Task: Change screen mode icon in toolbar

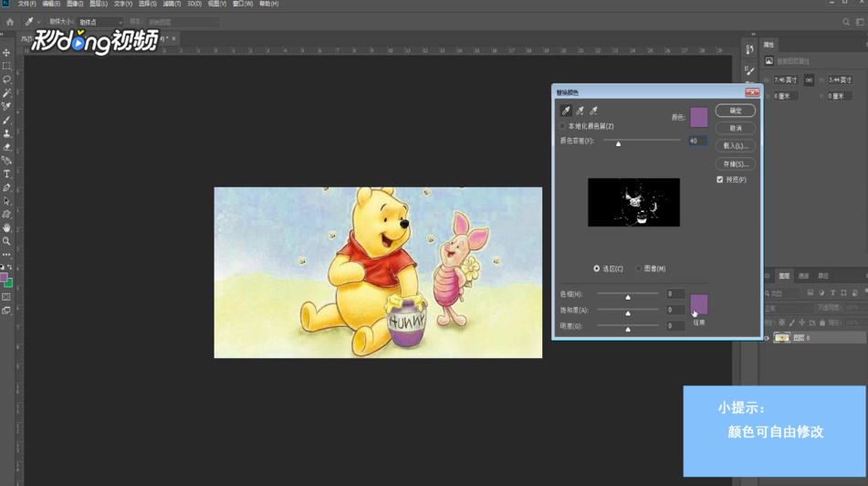Action: 6,311
